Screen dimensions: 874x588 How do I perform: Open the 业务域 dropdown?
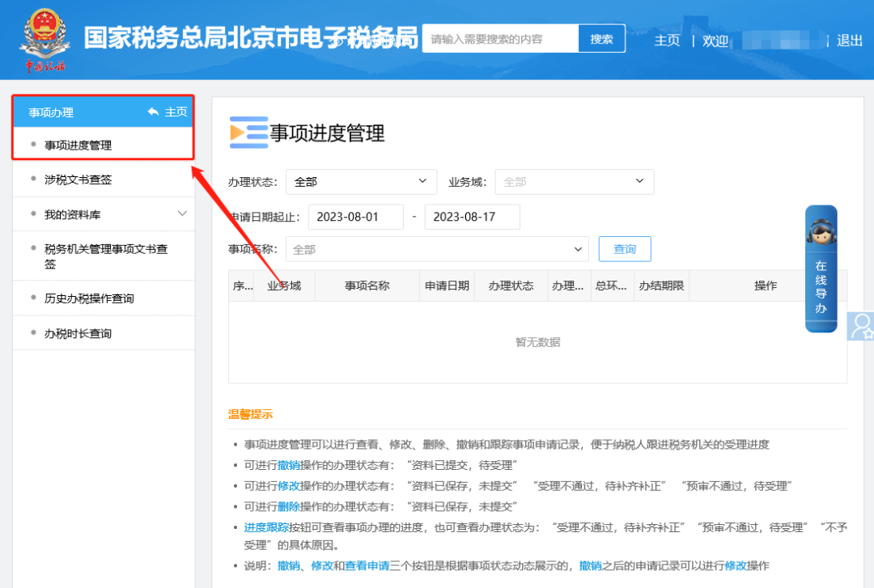574,182
